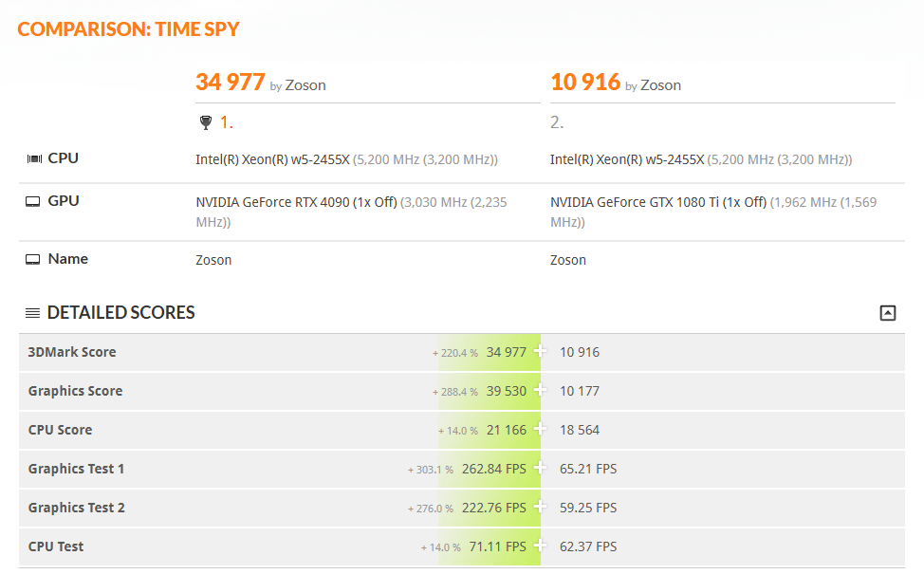Screen dimensions: 924x574
Task: Click the list icon beside Detailed Scores
Action: click(32, 313)
